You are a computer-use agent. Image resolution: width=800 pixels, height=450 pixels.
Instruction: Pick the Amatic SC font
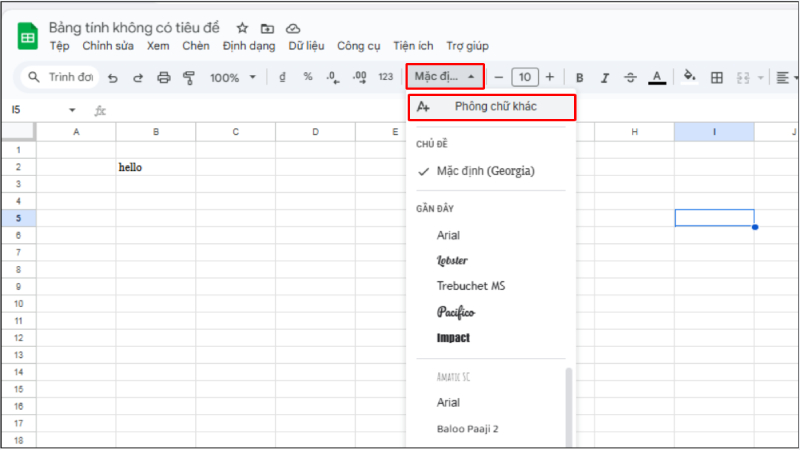453,377
